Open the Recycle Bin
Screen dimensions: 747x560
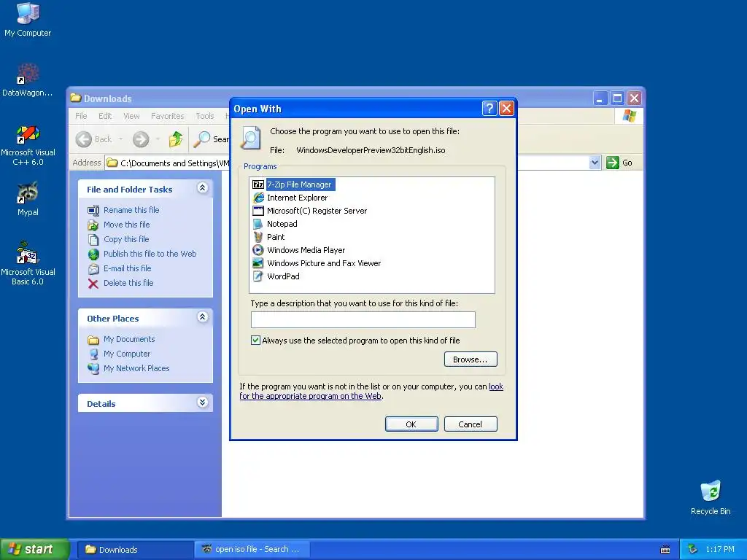point(711,497)
